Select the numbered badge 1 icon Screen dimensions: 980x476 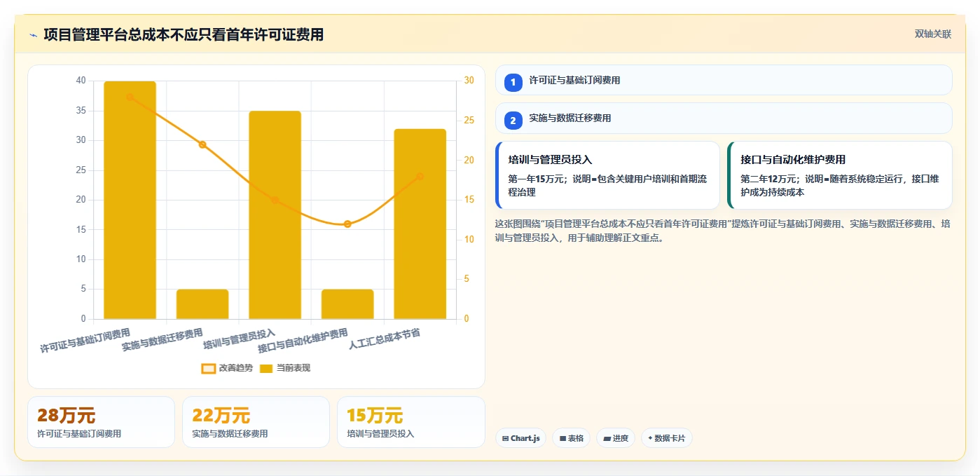pos(513,82)
